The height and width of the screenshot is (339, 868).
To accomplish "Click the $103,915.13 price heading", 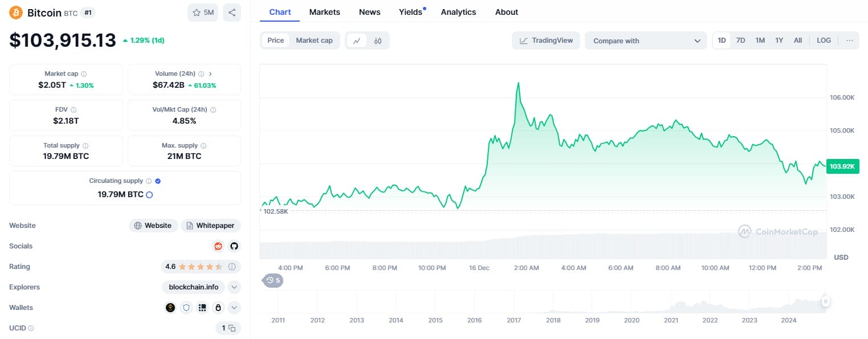I will click(63, 40).
